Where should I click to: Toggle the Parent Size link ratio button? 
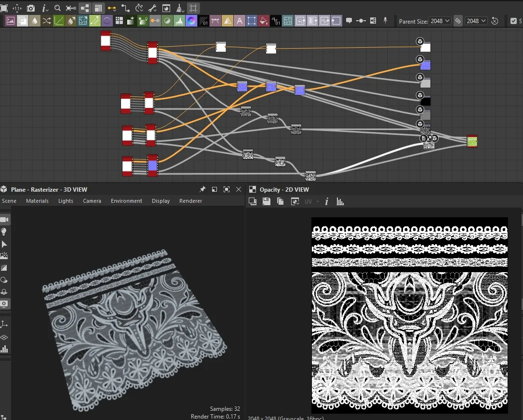click(x=458, y=21)
